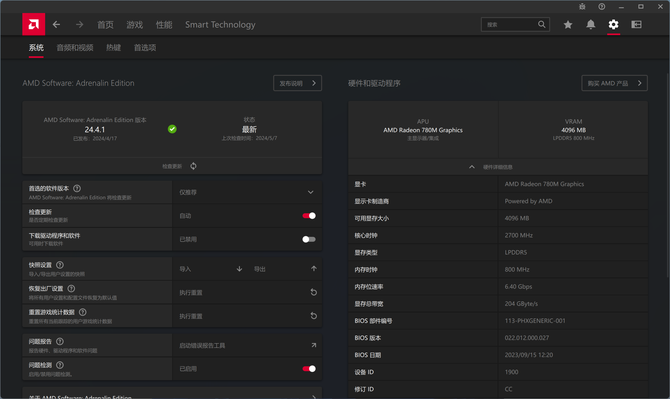The image size is (670, 399).
Task: Open help question mark in title bar
Action: pos(602,6)
